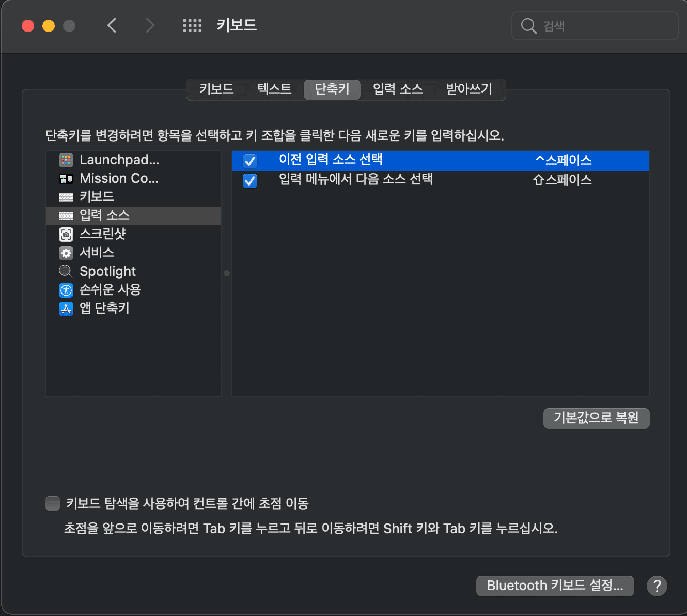Enable keyboard navigation focus checkbox
Image resolution: width=687 pixels, height=616 pixels.
pos(53,503)
